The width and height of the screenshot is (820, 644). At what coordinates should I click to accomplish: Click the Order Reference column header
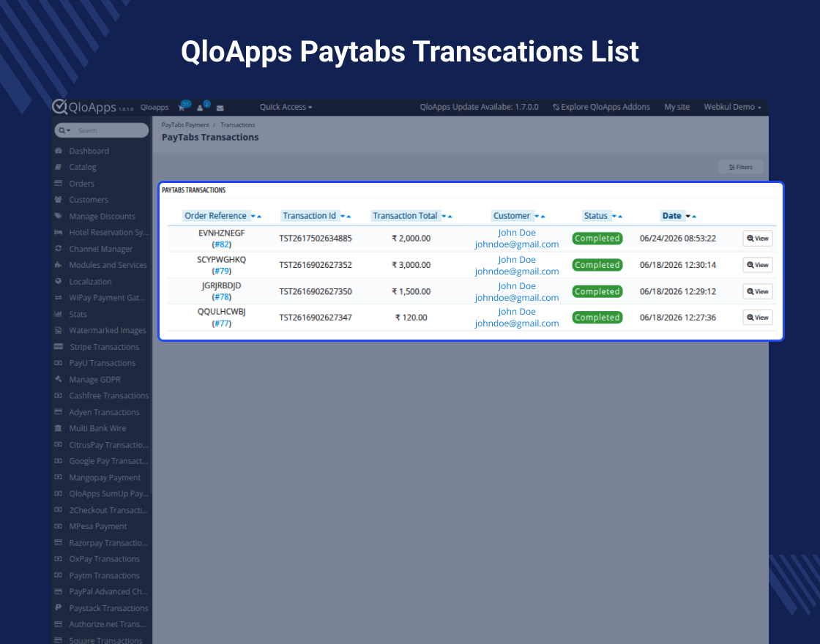tap(215, 215)
